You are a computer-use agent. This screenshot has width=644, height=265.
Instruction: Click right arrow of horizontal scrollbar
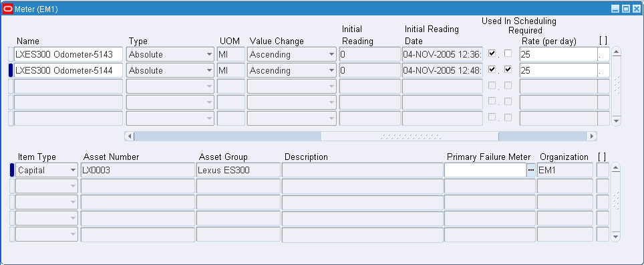pos(592,137)
